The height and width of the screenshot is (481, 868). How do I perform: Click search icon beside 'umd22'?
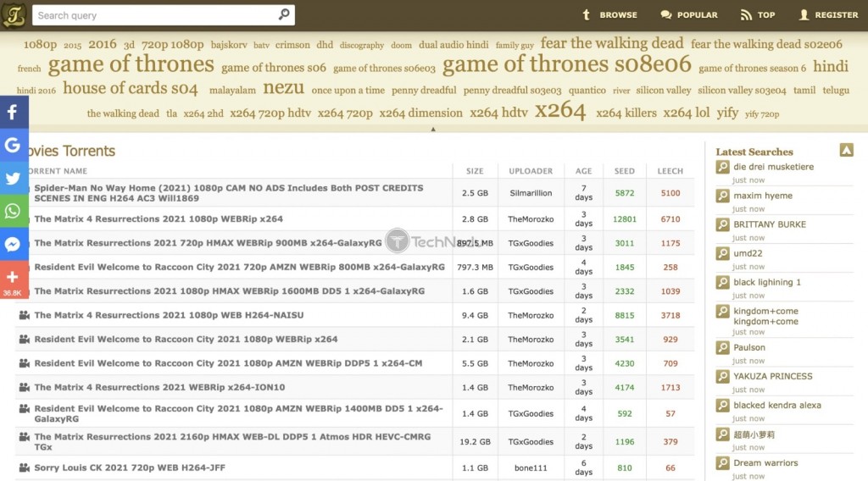(722, 254)
